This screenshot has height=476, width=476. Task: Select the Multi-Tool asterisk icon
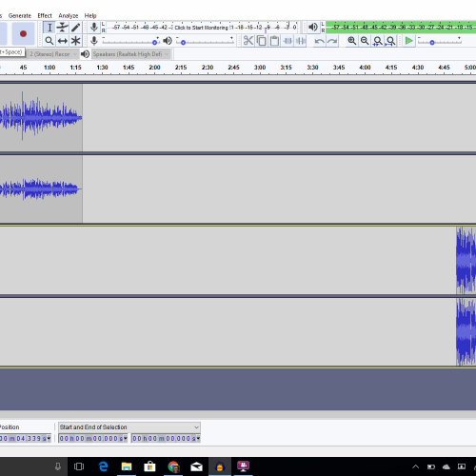click(x=75, y=41)
